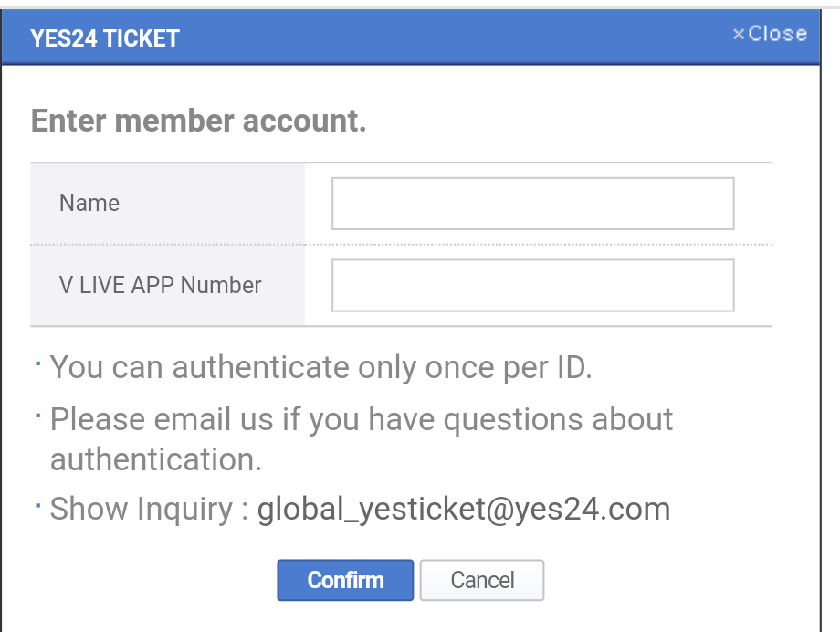This screenshot has height=632, width=840.
Task: Click the blue title bar's empty area
Action: click(457, 37)
